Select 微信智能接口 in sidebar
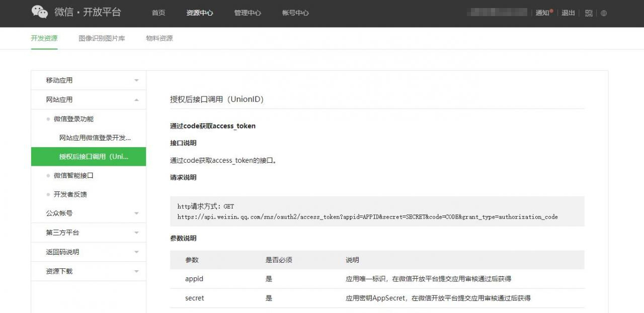 click(x=73, y=175)
